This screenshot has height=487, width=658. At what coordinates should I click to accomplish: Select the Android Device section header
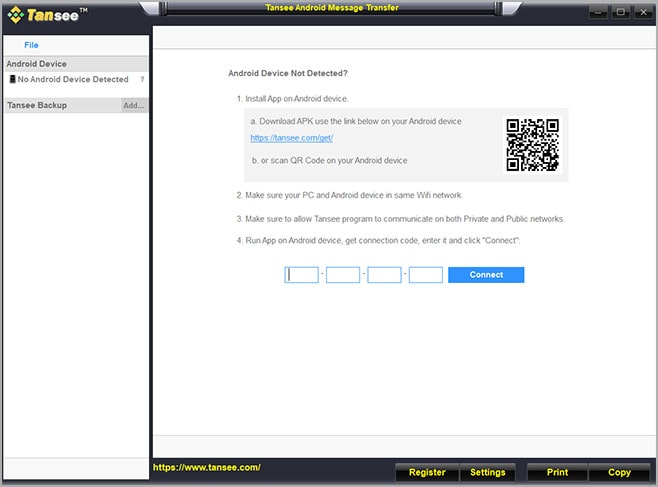point(76,64)
